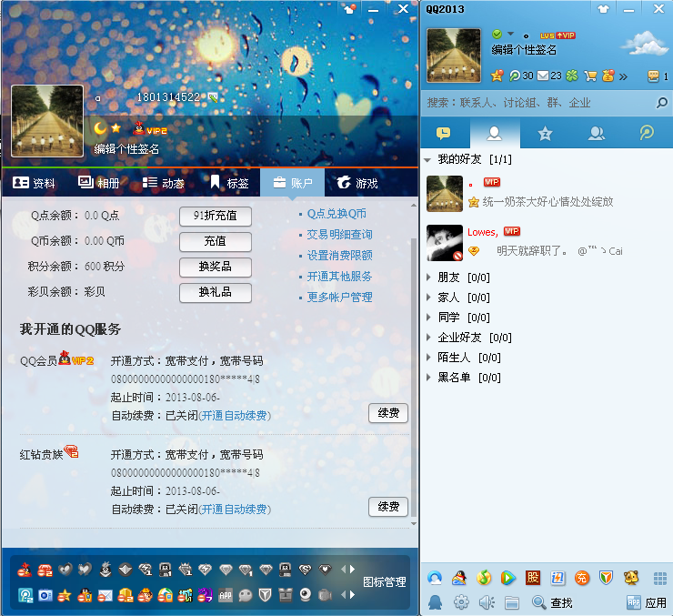The width and height of the screenshot is (673, 616).
Task: Click 图标管理 in the icon bar
Action: pyautogui.click(x=384, y=582)
